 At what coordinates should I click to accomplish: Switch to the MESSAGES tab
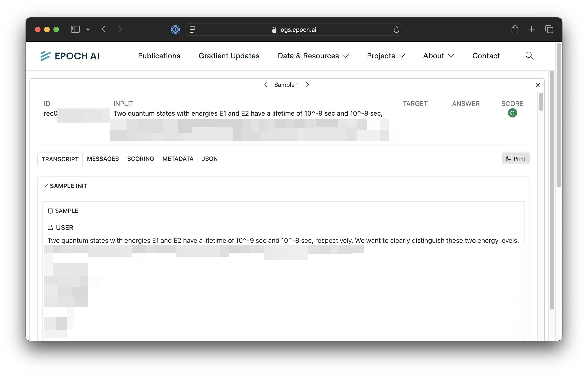point(103,159)
